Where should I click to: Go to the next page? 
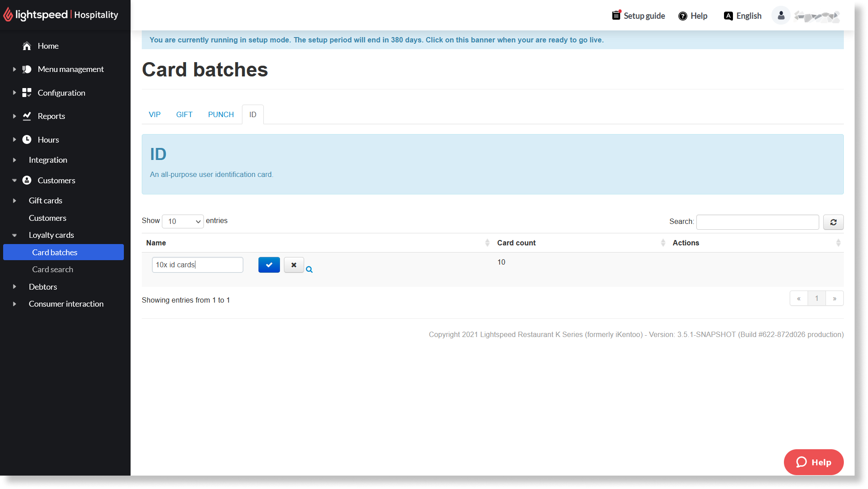tap(834, 299)
